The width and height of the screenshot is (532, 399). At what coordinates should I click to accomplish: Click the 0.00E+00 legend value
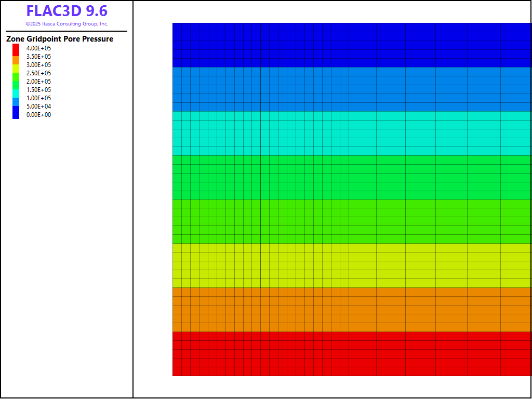tap(38, 115)
